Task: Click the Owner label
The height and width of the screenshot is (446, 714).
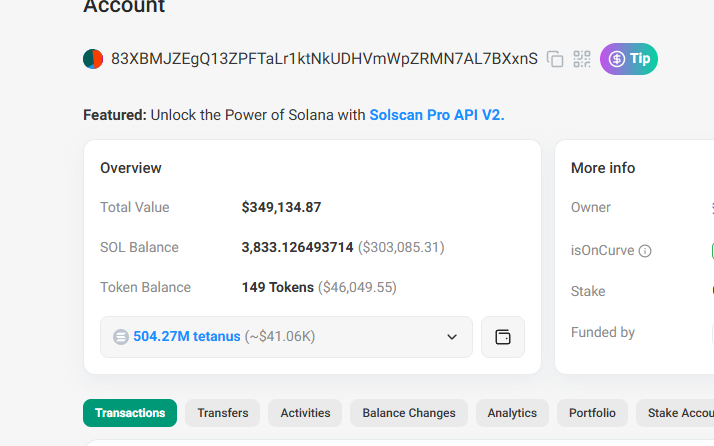Action: pyautogui.click(x=591, y=207)
